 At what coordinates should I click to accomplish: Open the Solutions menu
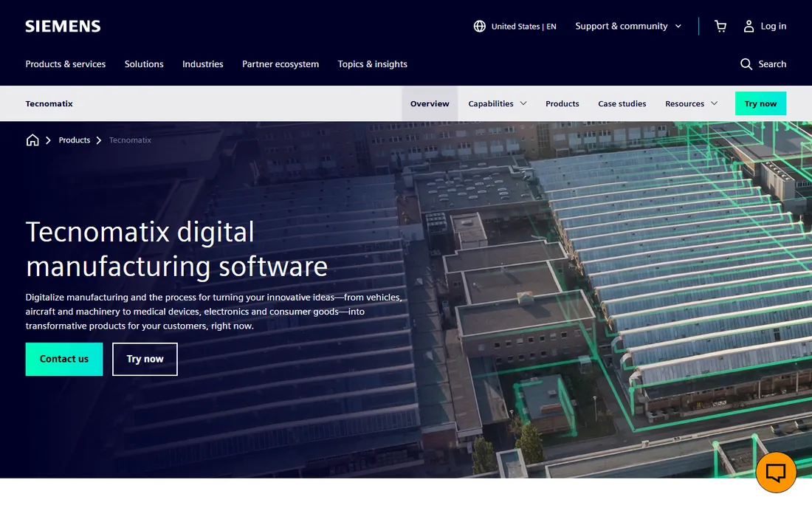144,64
